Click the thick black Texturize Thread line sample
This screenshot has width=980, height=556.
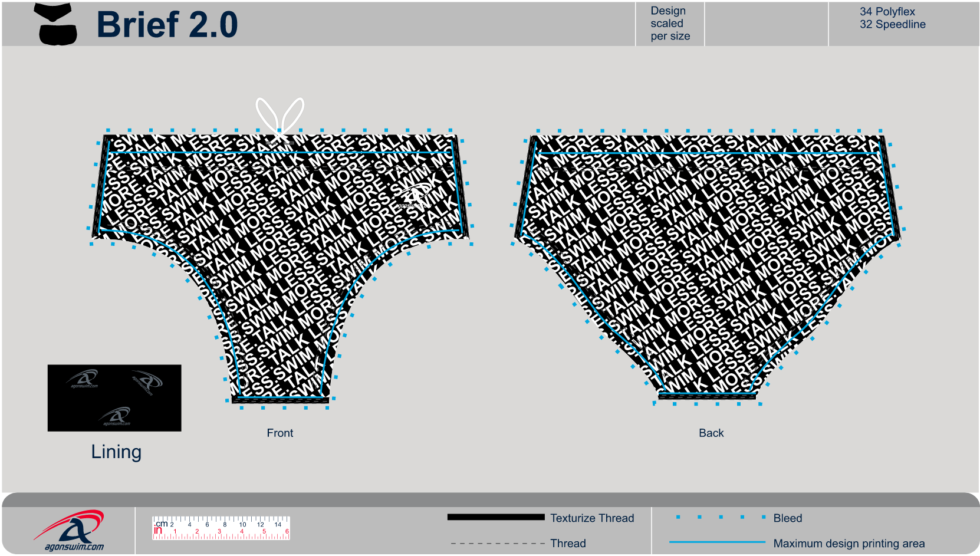tap(495, 517)
